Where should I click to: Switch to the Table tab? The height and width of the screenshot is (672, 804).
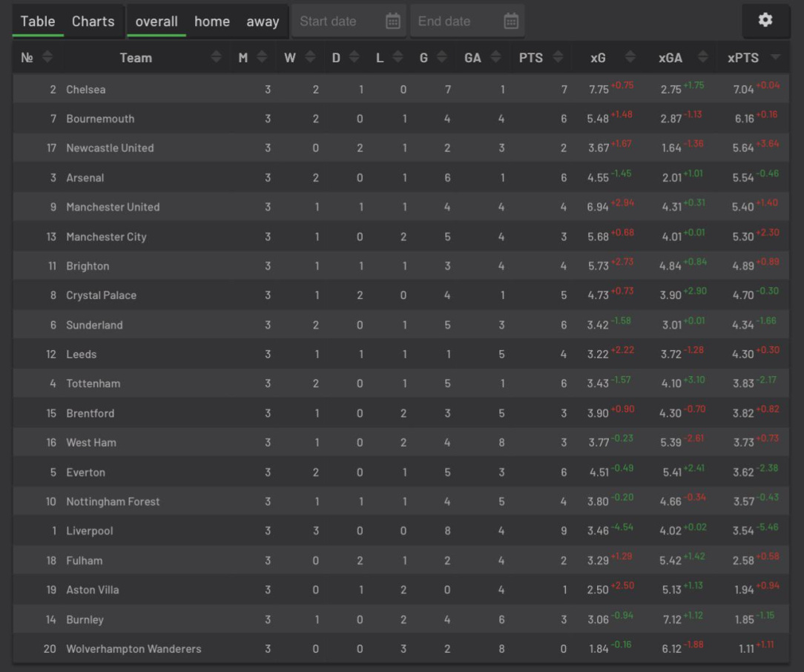[38, 22]
